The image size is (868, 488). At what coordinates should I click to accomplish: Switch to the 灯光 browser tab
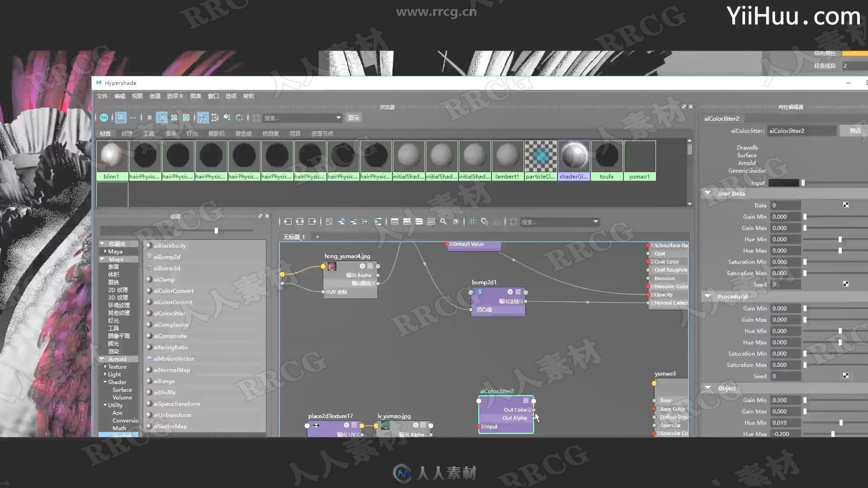point(192,133)
